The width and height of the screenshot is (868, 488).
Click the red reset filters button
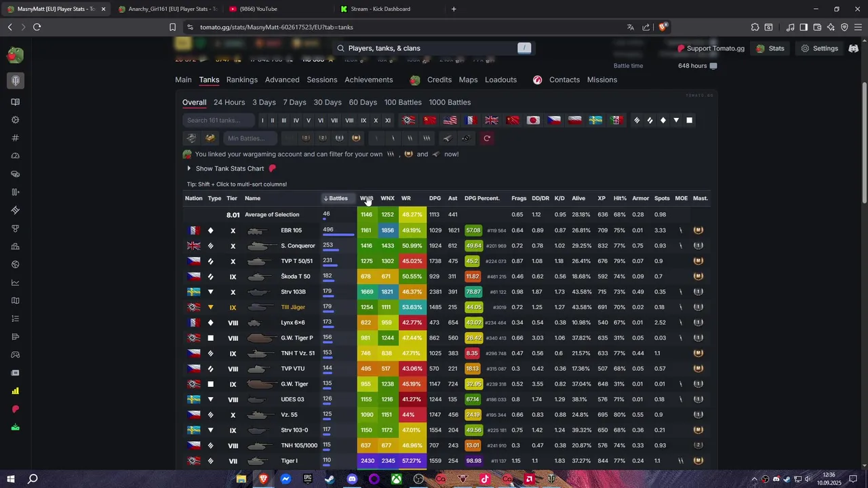coord(486,138)
